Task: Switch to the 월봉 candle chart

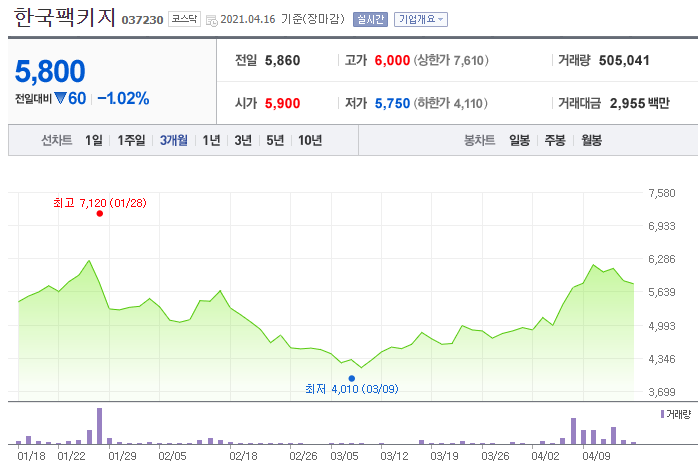Action: (x=592, y=141)
